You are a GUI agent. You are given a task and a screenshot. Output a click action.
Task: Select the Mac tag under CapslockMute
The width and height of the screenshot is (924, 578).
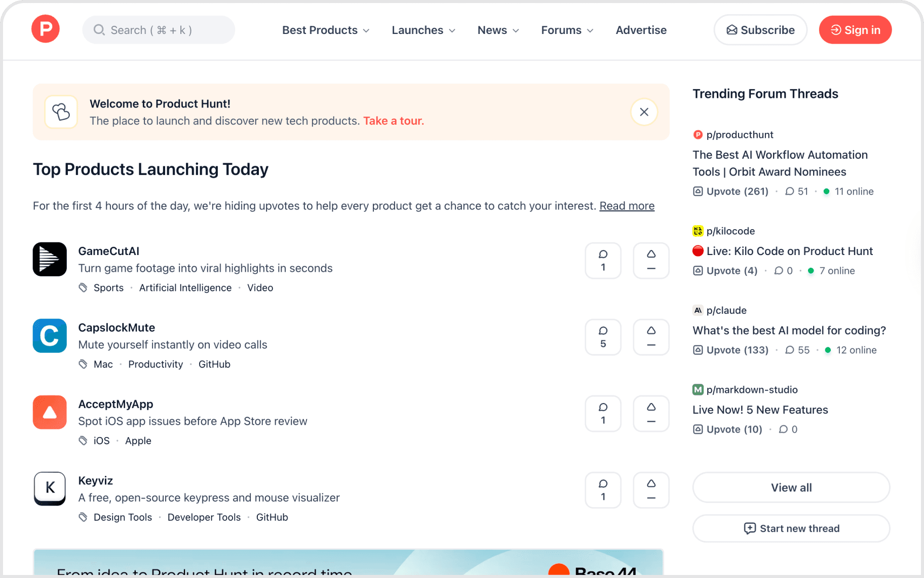click(x=103, y=364)
